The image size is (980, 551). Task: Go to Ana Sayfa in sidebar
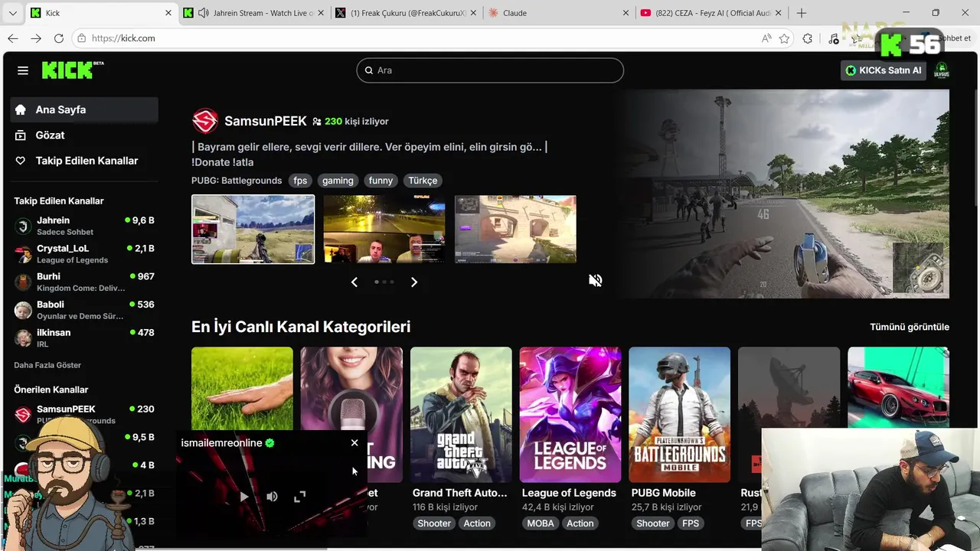(x=84, y=109)
